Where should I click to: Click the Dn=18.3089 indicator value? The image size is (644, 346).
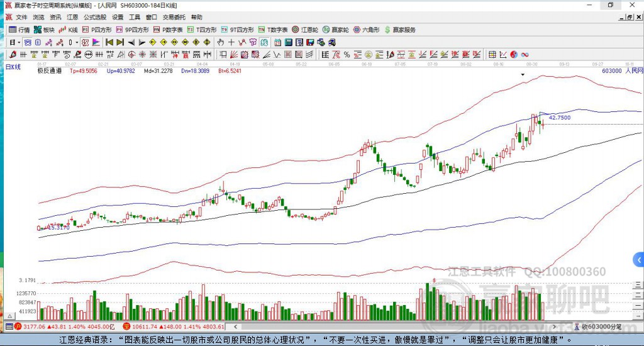click(x=195, y=70)
